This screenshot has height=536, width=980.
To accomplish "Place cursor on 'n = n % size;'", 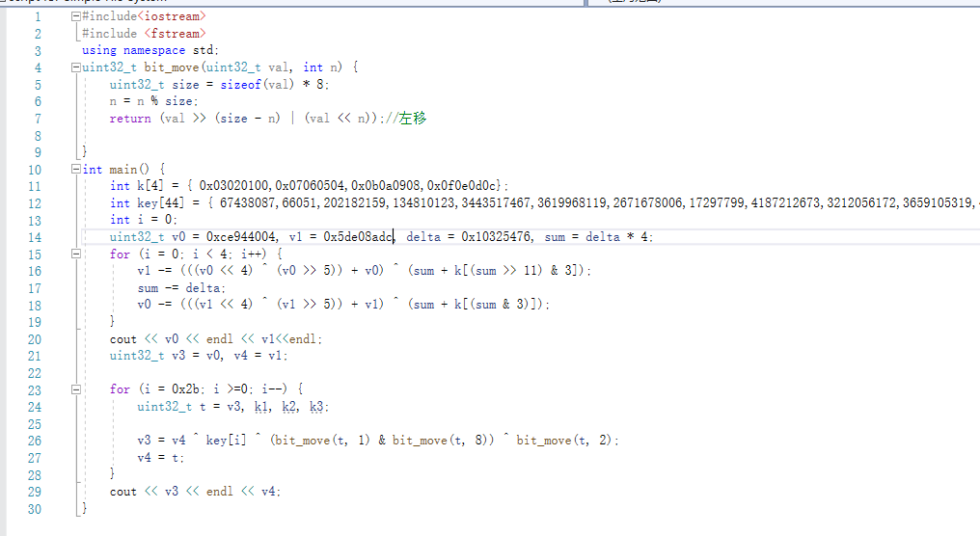I will point(153,101).
